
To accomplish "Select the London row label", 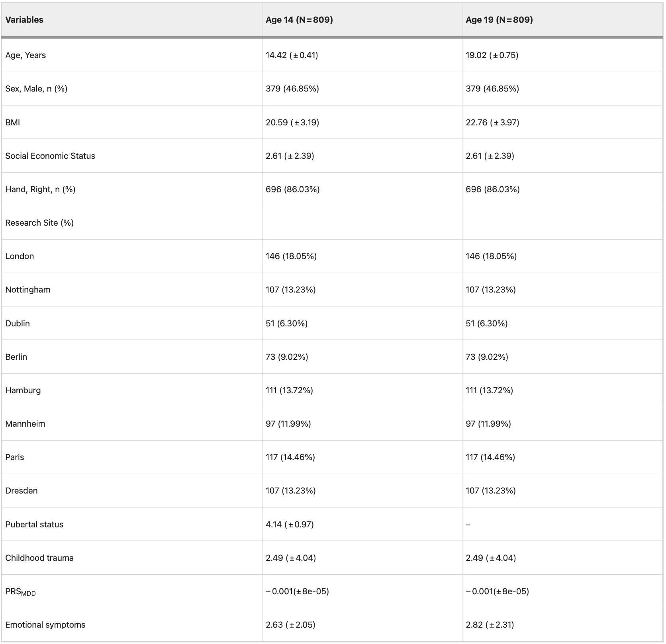I will (x=20, y=256).
